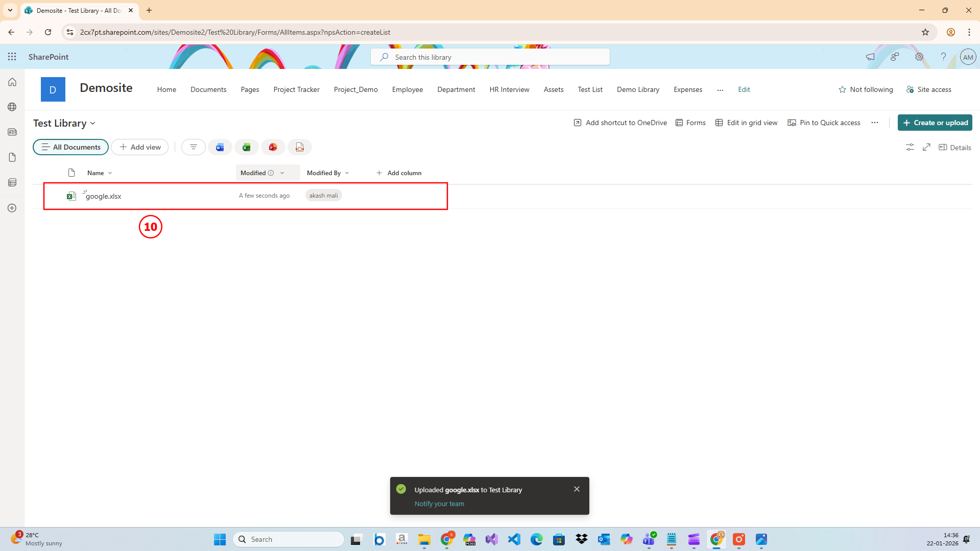Open the navigation overflow ellipsis menu
Viewport: 980px width, 551px height.
tap(720, 90)
